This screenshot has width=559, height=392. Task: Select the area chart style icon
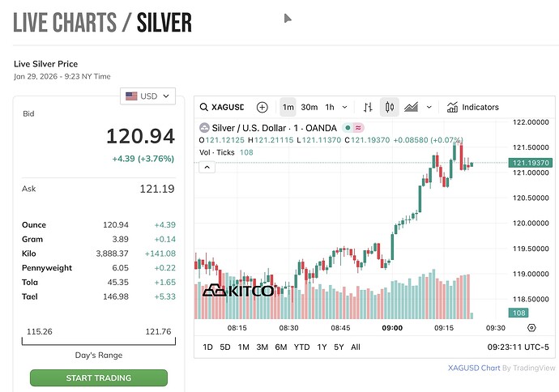click(x=412, y=107)
